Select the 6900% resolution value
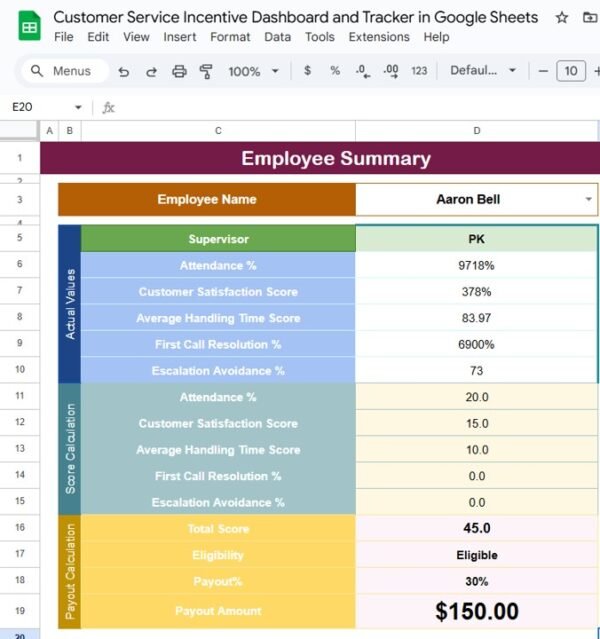This screenshot has width=600, height=639. tap(476, 344)
